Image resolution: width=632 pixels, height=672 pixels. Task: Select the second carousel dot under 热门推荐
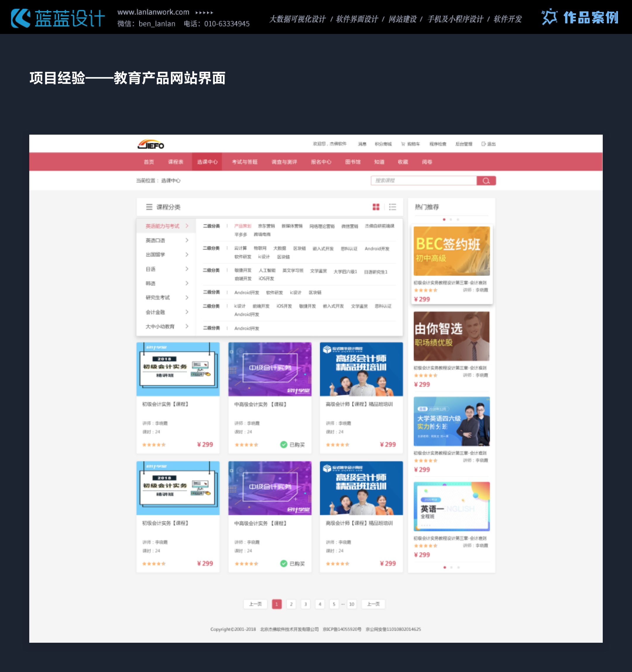451,219
